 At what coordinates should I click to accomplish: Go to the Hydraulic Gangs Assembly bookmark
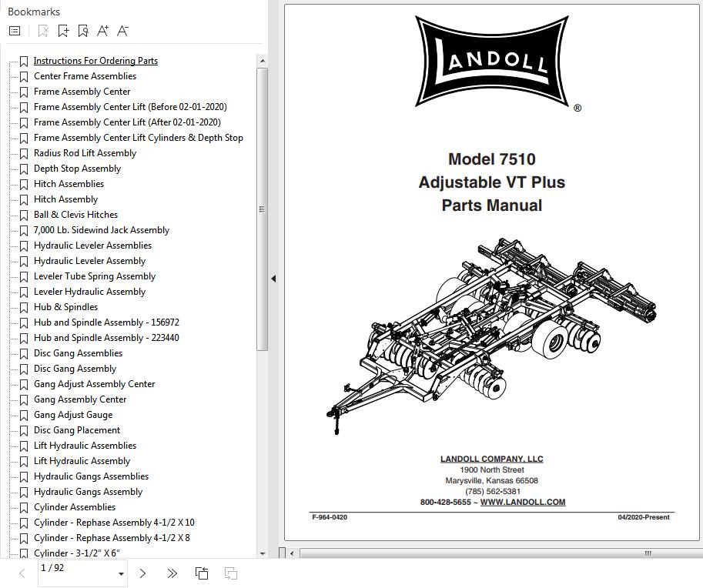[x=89, y=492]
